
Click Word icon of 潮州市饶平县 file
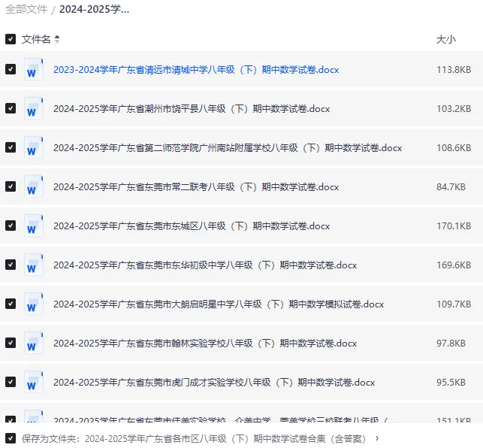tap(34, 108)
